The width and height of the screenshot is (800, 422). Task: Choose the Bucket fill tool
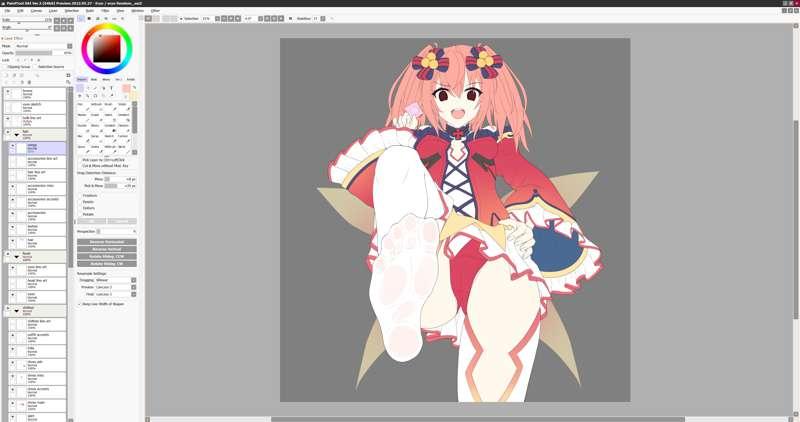click(83, 128)
